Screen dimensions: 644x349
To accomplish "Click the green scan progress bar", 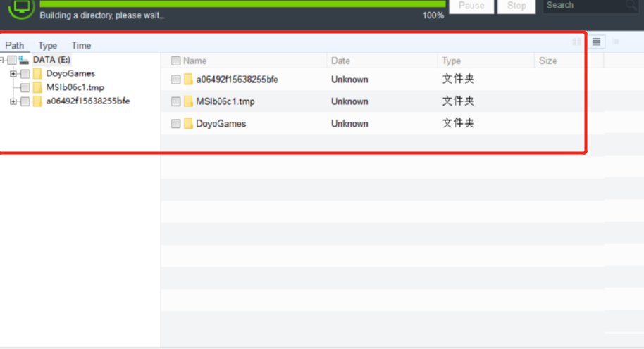I will 242,4.
